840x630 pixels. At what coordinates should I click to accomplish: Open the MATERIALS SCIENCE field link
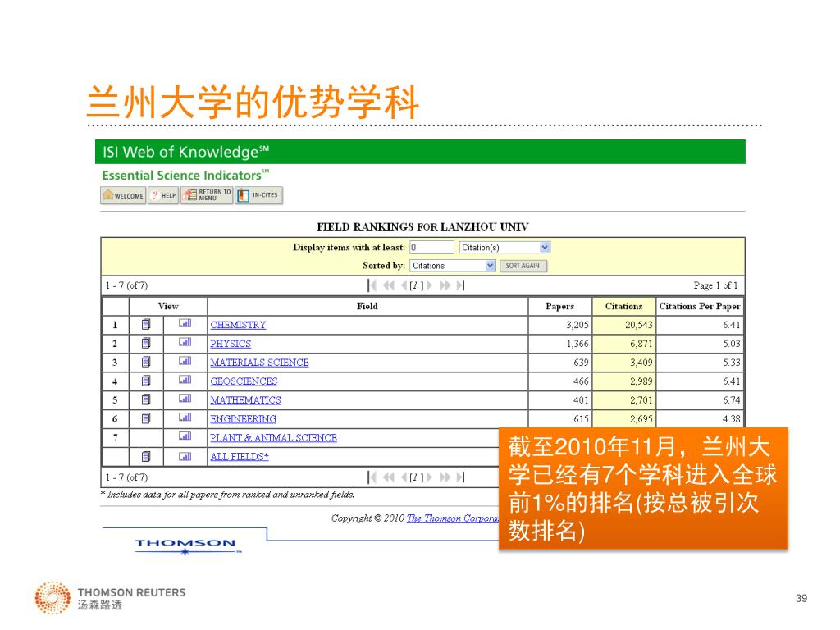(259, 362)
